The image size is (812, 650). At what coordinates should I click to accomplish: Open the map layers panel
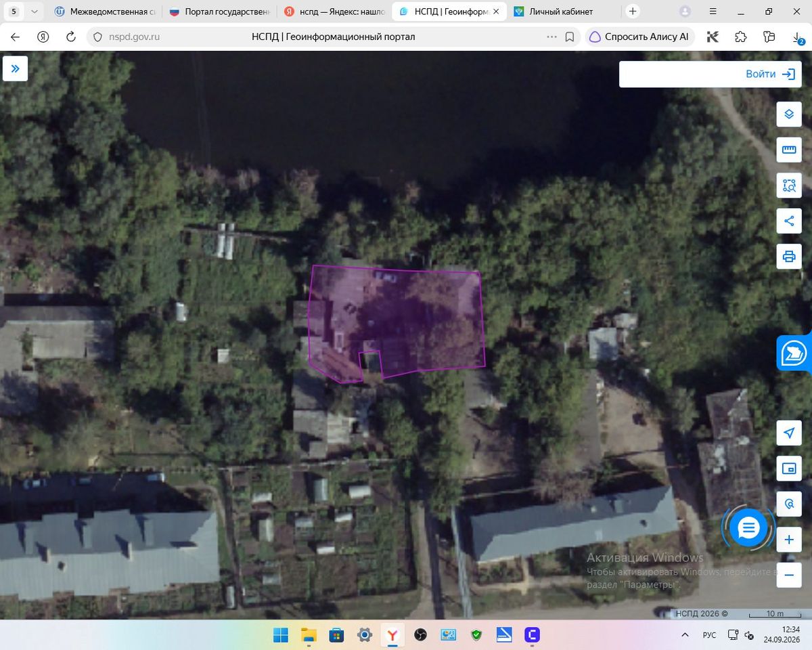(789, 114)
